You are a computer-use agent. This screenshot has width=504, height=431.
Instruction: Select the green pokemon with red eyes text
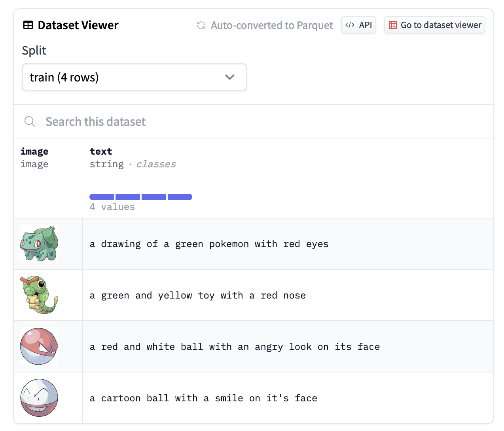click(209, 244)
